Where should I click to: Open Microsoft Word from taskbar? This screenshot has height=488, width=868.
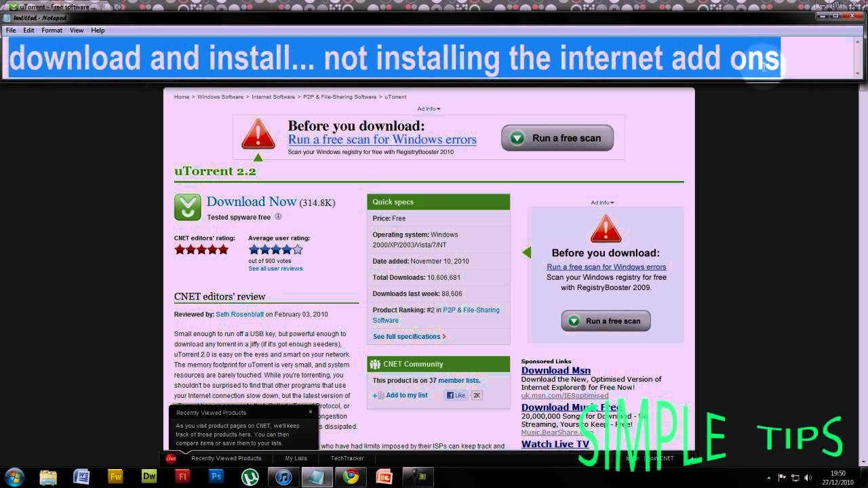(x=81, y=477)
